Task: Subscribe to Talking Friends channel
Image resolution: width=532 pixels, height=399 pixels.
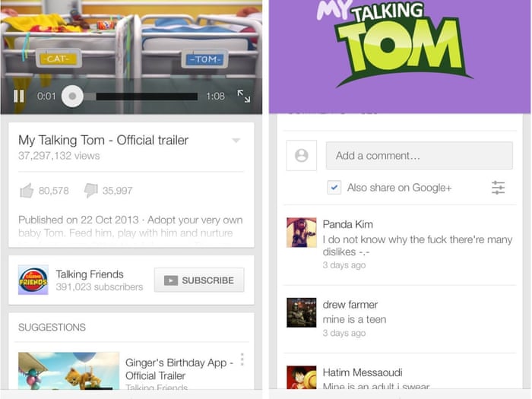Action: point(199,280)
